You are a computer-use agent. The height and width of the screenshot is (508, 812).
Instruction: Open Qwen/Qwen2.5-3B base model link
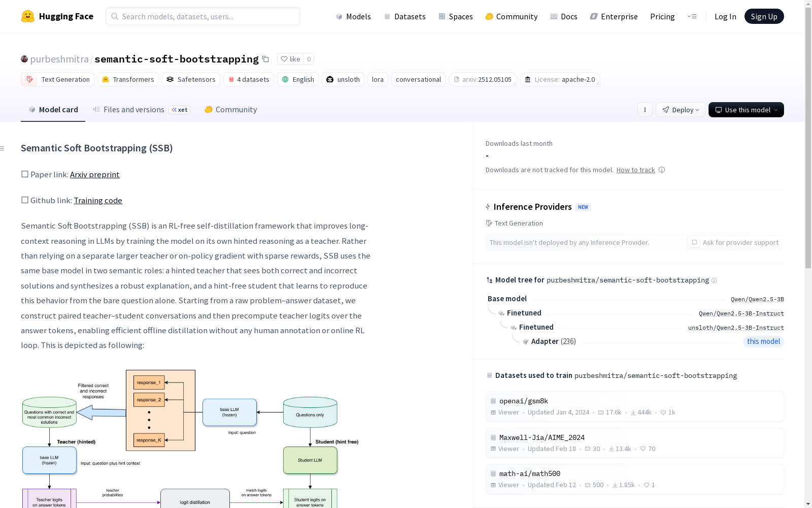757,299
